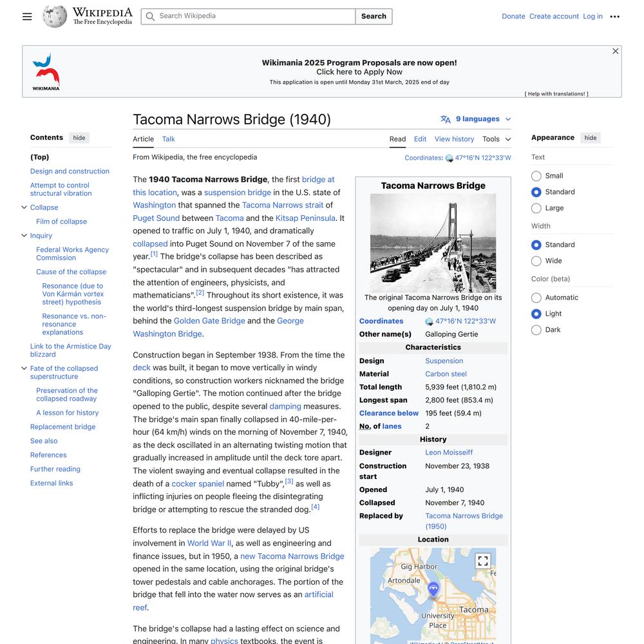The image size is (644, 644).
Task: Click the Wikimania logo in banner
Action: pos(46,72)
